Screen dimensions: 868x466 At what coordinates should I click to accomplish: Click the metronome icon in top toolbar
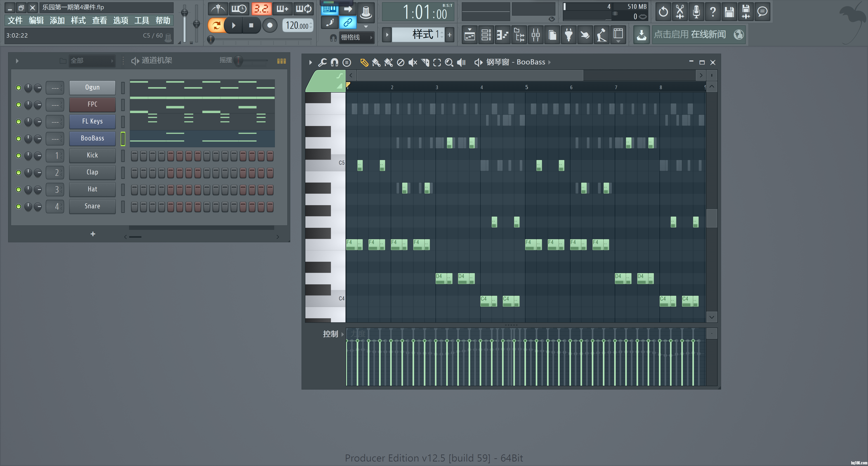218,9
